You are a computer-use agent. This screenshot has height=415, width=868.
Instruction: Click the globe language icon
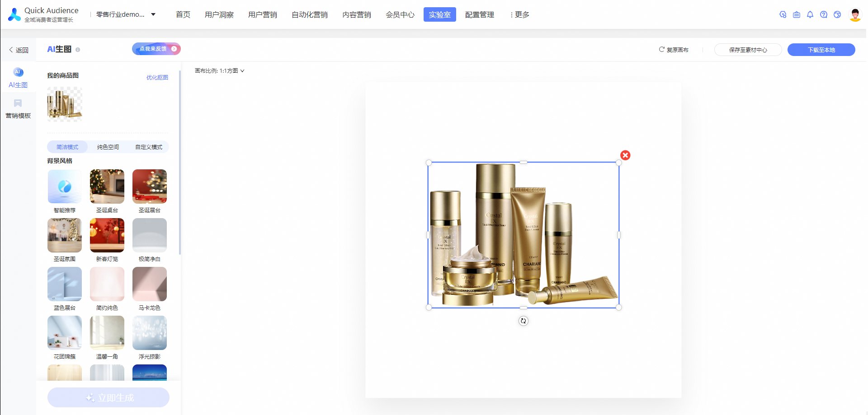[837, 14]
